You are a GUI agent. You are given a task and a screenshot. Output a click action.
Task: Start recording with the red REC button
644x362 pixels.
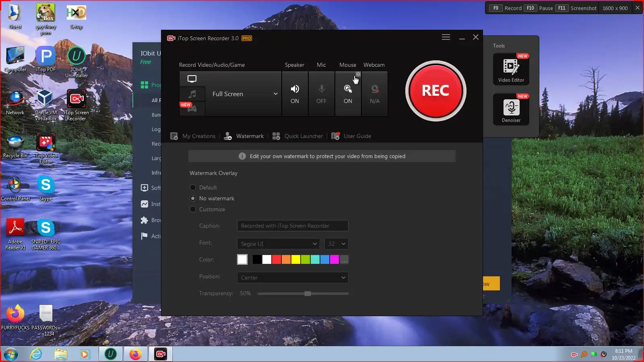(x=436, y=91)
